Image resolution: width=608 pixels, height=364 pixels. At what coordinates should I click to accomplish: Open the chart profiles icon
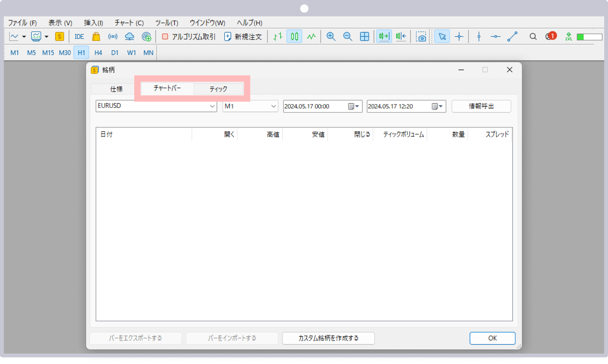tap(36, 37)
